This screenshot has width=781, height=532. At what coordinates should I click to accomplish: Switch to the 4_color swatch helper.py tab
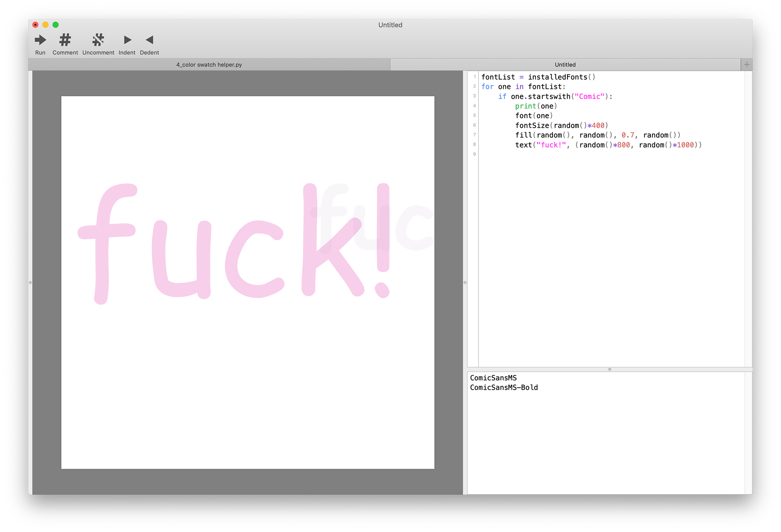(x=209, y=65)
